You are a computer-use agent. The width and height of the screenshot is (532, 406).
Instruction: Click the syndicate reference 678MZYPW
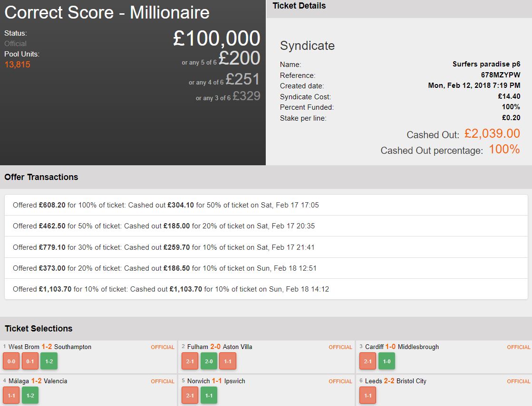point(500,75)
